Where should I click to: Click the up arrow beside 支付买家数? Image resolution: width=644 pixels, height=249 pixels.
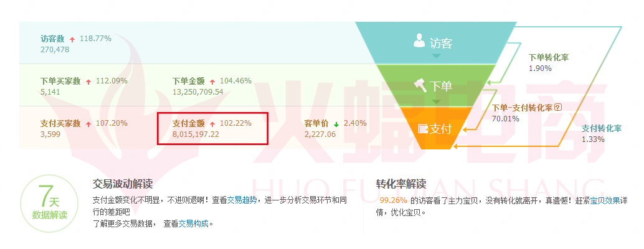point(88,124)
